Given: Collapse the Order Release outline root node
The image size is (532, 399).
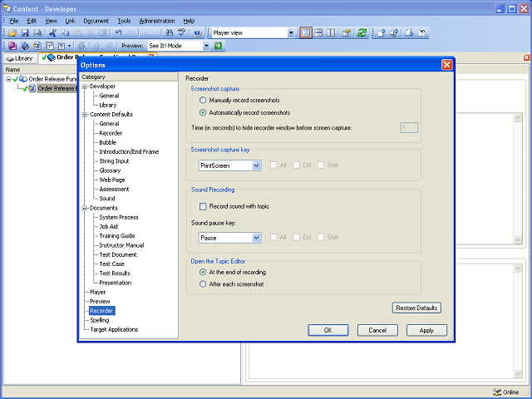Looking at the screenshot, I should pos(8,79).
